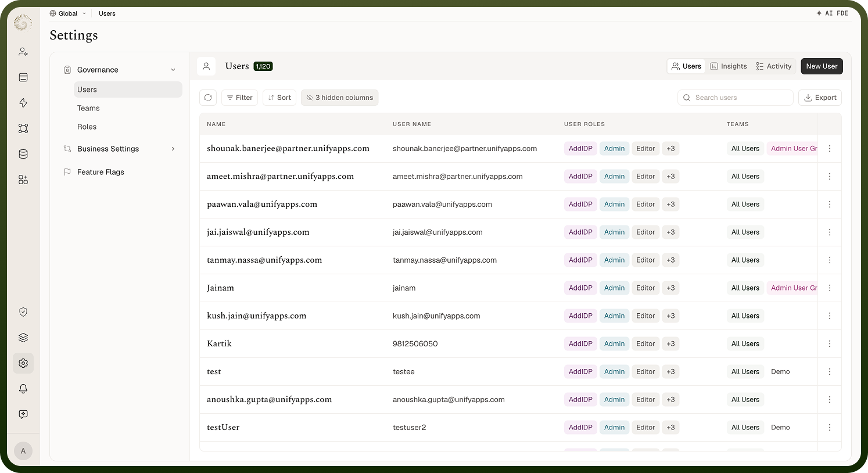Click Demo team tag in testUser row
The height and width of the screenshot is (473, 868).
(x=780, y=428)
